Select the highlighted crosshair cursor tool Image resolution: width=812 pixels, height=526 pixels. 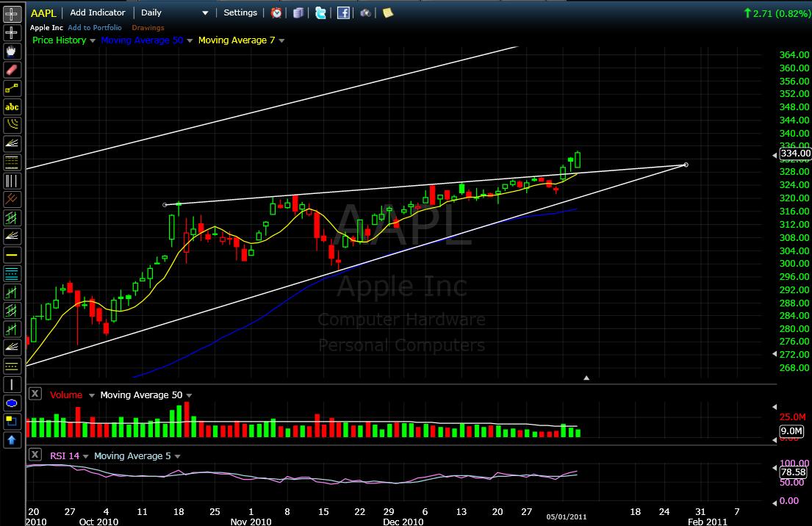[x=12, y=13]
